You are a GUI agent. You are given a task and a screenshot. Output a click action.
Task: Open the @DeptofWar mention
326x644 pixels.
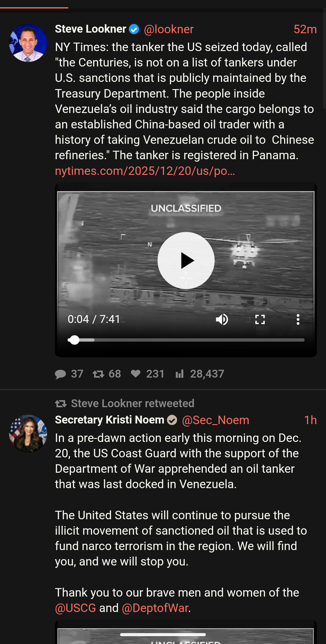coord(155,608)
